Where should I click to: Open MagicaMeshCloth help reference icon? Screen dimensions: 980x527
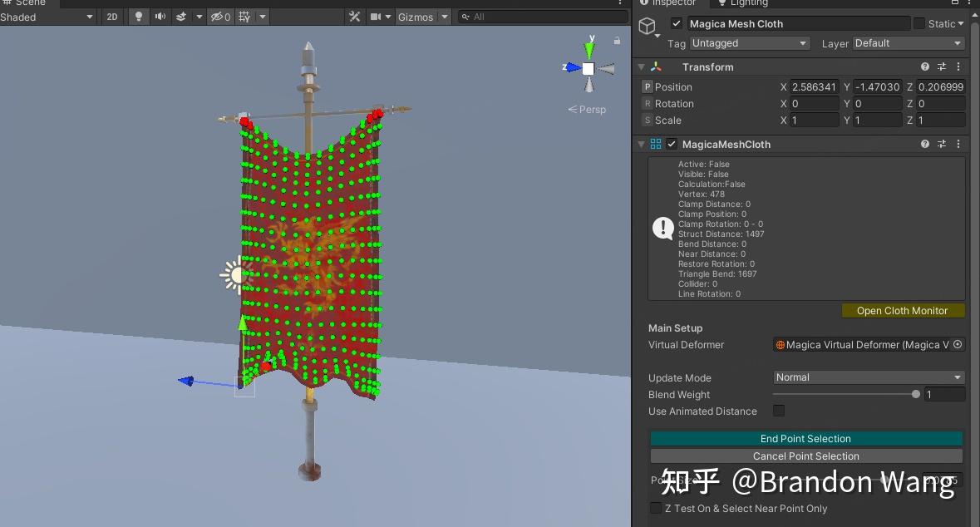tap(924, 145)
